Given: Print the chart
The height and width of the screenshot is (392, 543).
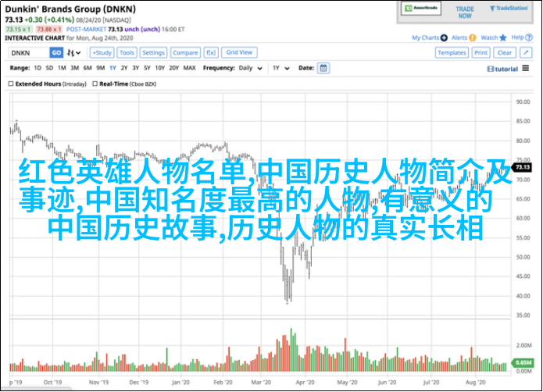Looking at the screenshot, I should (x=480, y=53).
